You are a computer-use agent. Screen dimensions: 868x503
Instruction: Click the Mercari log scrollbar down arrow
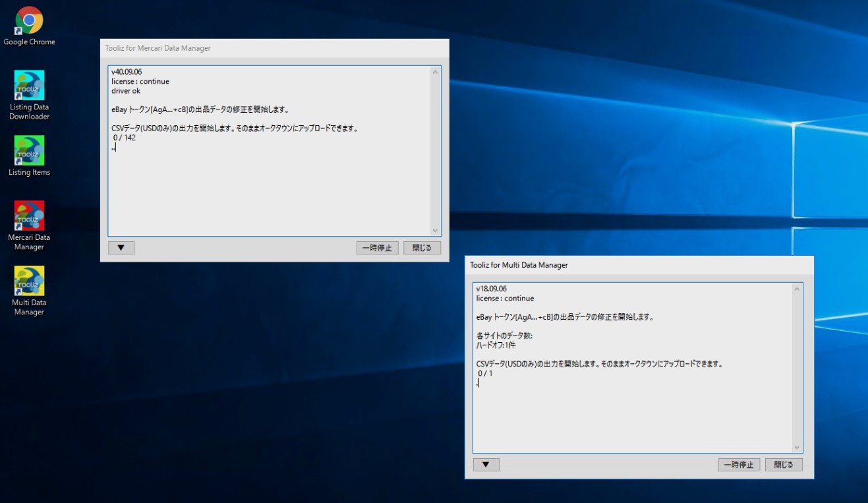(435, 230)
